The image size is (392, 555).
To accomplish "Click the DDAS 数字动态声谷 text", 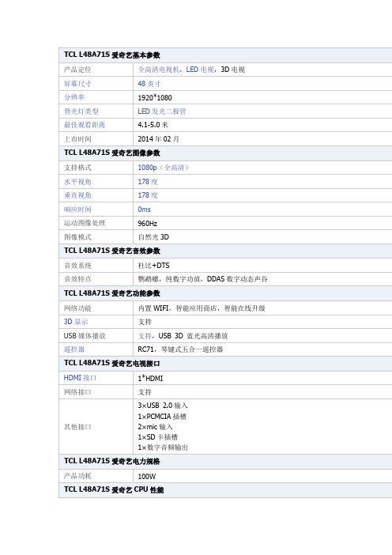I will click(237, 279).
